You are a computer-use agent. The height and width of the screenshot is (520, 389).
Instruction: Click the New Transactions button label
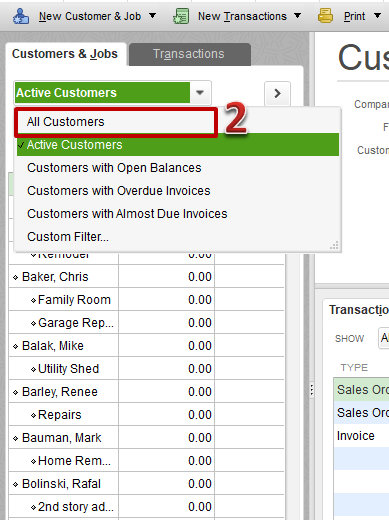242,16
